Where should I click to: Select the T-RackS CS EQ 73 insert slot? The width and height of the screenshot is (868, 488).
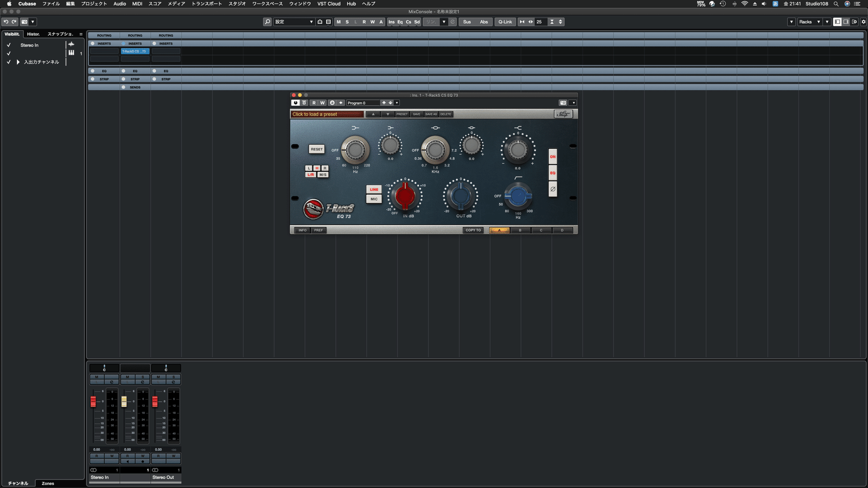135,51
